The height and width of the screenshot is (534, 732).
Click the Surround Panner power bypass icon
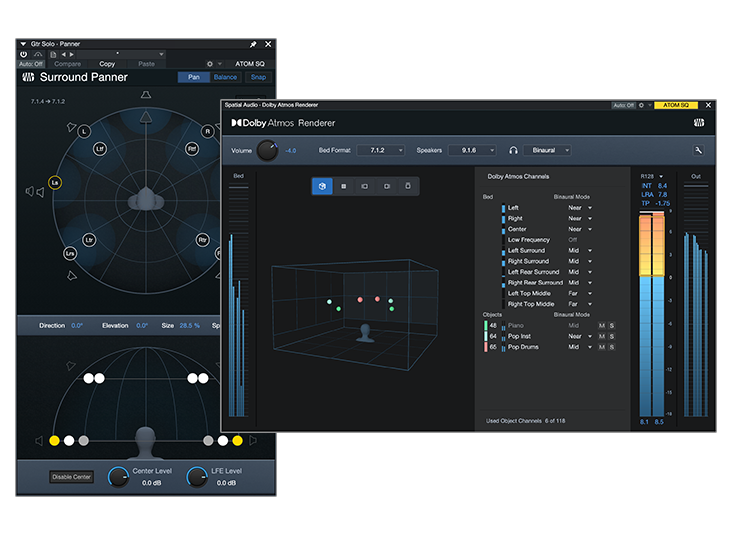click(24, 54)
